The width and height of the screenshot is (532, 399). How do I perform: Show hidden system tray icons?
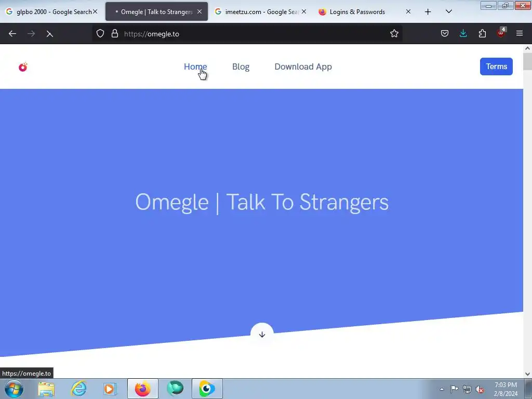coord(442,389)
